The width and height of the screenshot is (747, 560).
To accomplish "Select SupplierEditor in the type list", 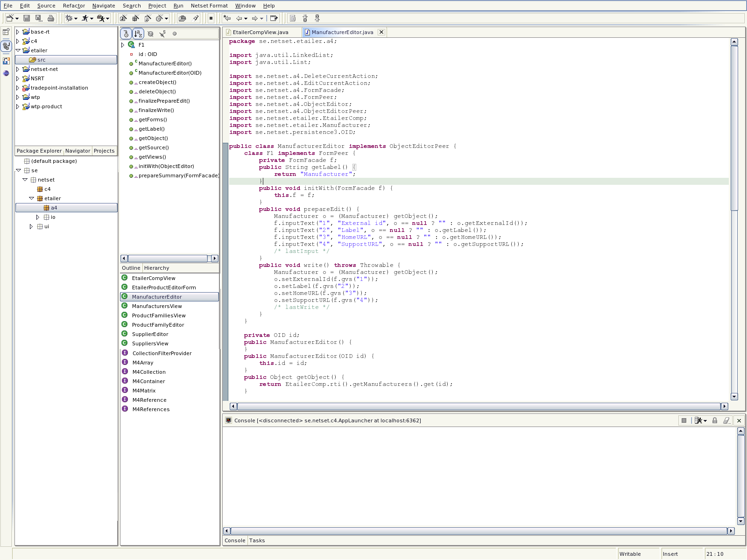I will pos(150,334).
